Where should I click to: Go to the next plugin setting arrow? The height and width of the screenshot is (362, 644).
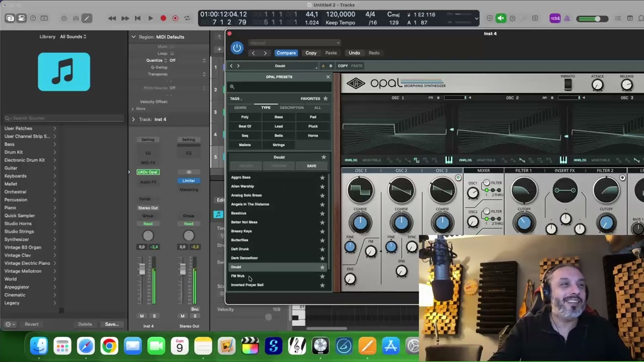(265, 53)
